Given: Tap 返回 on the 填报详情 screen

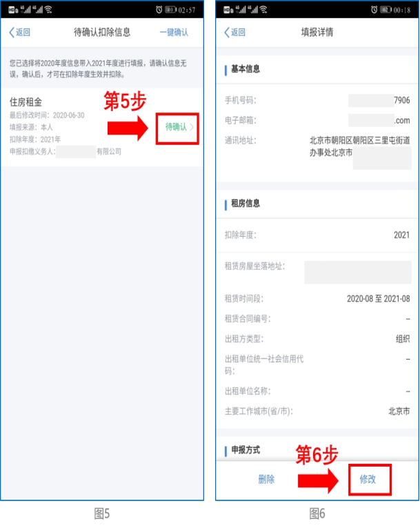Looking at the screenshot, I should (235, 32).
